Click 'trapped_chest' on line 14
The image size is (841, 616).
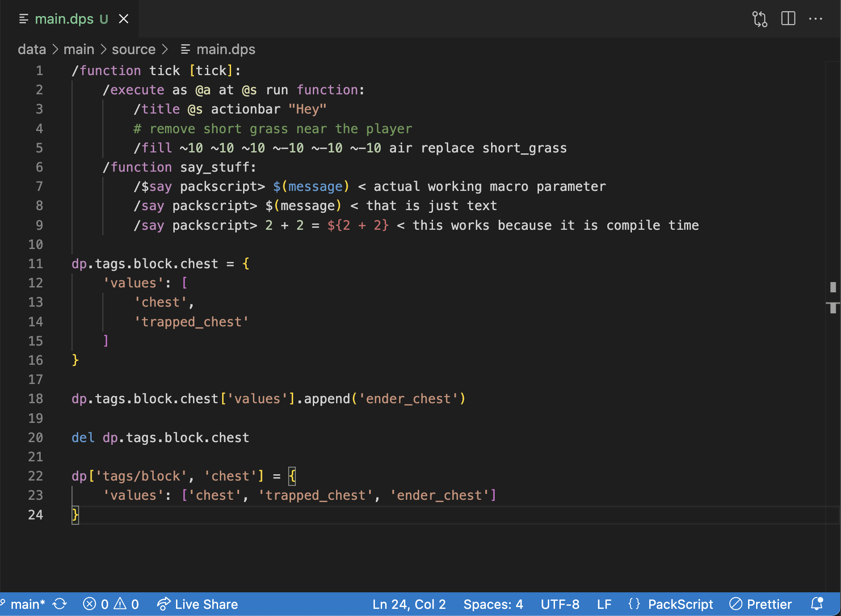click(x=191, y=322)
